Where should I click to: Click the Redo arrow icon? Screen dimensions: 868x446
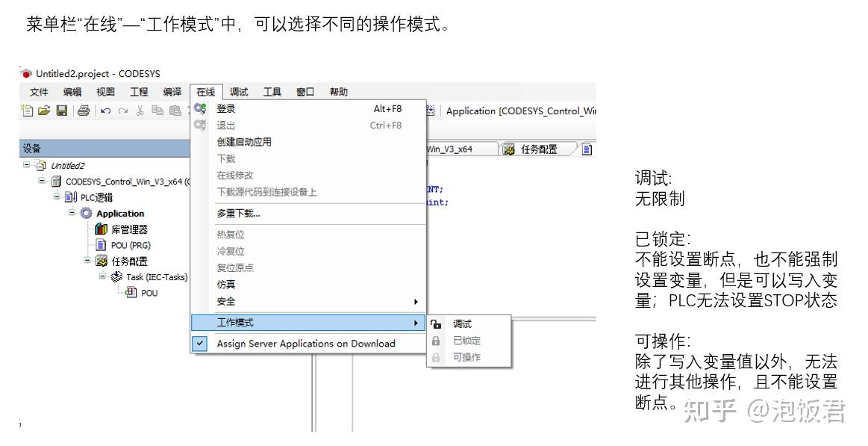pyautogui.click(x=123, y=111)
